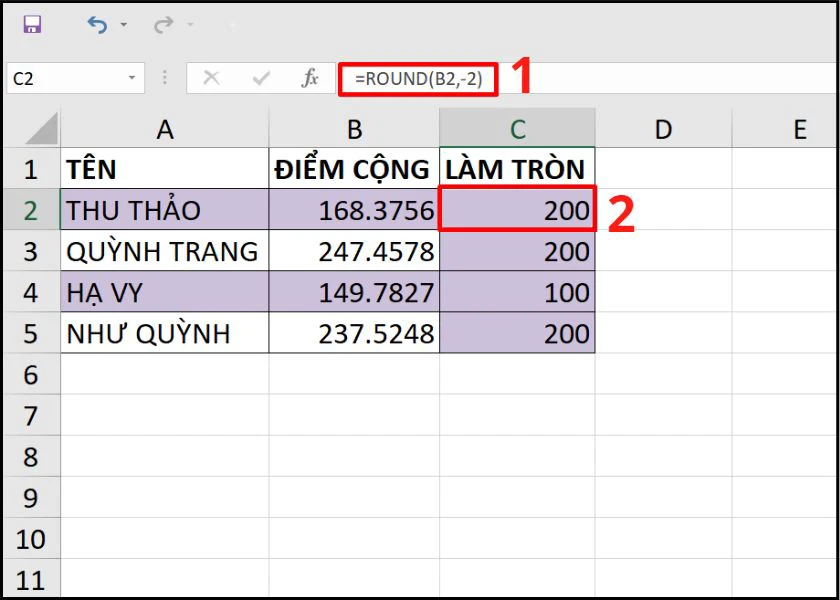Select row 10 header
Image resolution: width=840 pixels, height=600 pixels.
31,538
